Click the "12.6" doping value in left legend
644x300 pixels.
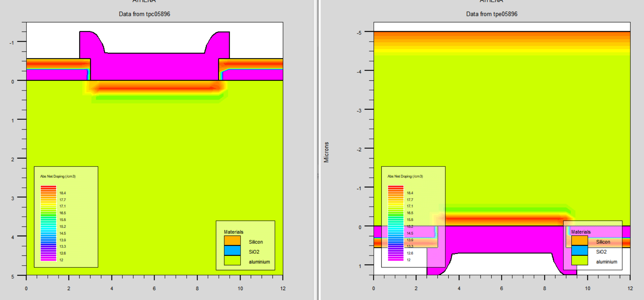pyautogui.click(x=63, y=253)
